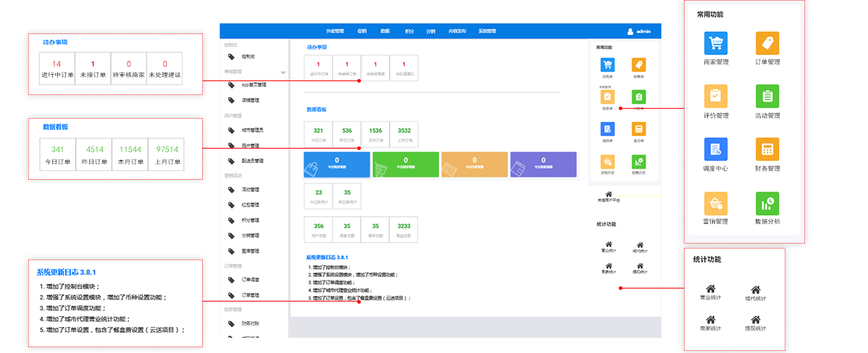
Task: Collapse the 商城管理 sidebar section chevron
Action: click(283, 72)
